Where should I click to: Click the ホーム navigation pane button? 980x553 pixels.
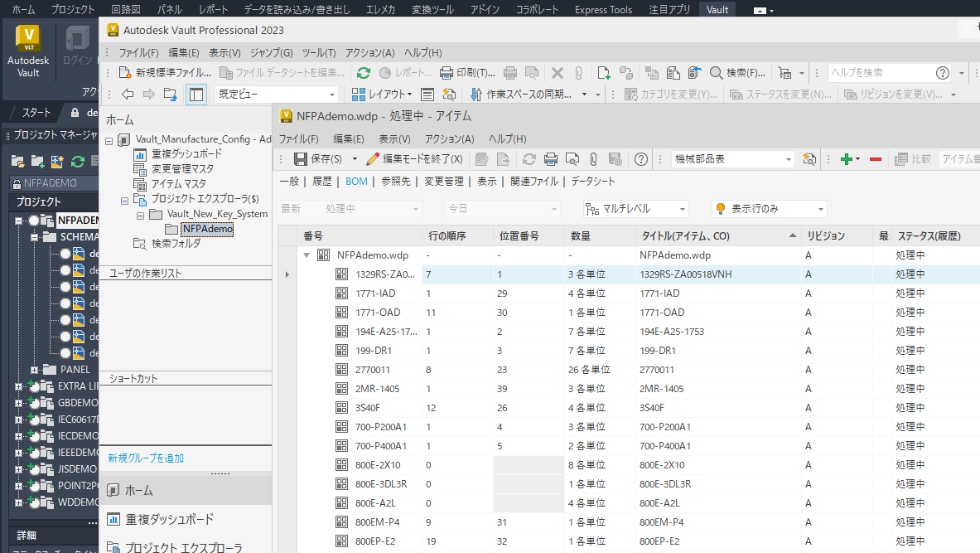pos(185,491)
